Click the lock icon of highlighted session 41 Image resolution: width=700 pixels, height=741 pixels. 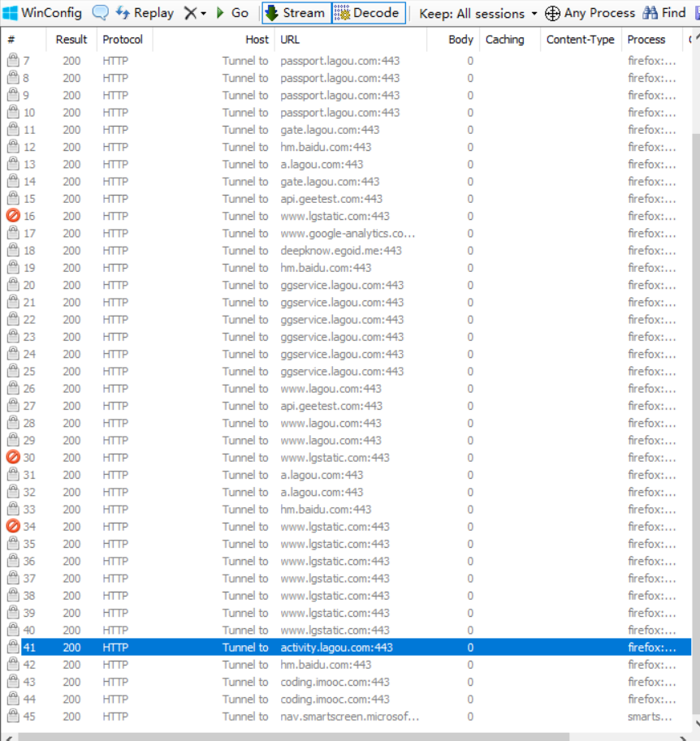point(13,647)
